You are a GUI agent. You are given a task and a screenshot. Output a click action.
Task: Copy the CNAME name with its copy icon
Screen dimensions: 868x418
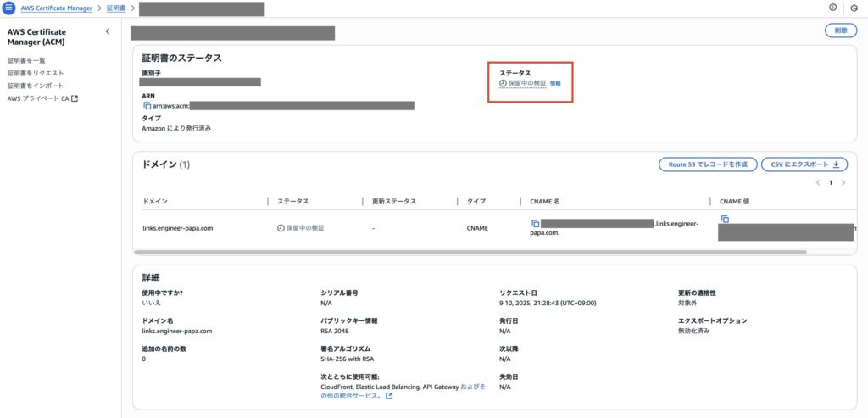pyautogui.click(x=536, y=223)
